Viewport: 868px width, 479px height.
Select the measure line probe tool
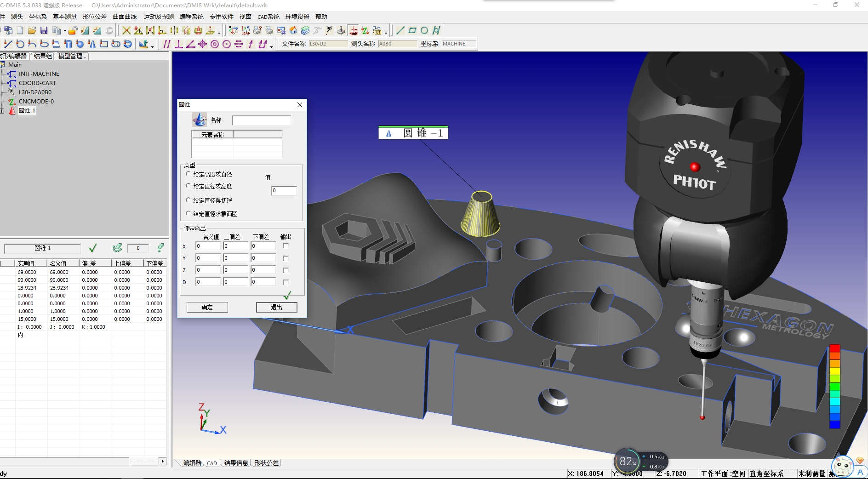tap(8, 44)
